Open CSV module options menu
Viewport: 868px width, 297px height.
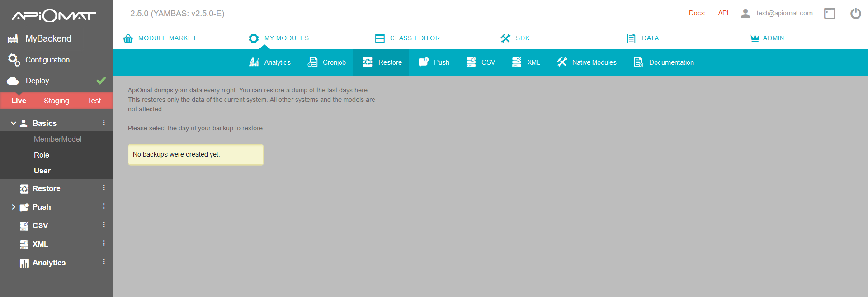coord(104,225)
